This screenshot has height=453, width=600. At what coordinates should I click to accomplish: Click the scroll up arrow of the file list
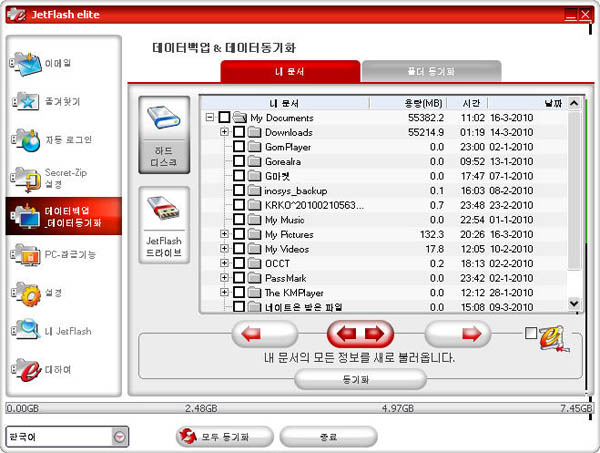pos(574,103)
